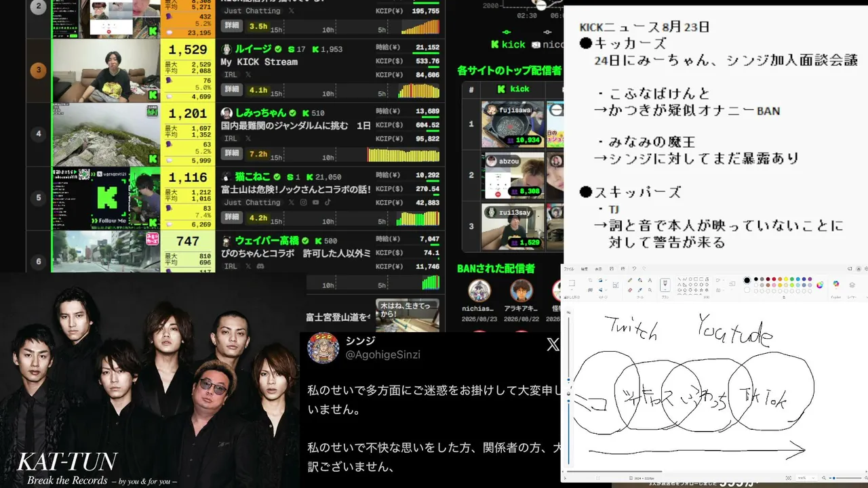The height and width of the screenshot is (488, 868).
Task: Open ルイージ's stream thumbnail
Action: 106,70
